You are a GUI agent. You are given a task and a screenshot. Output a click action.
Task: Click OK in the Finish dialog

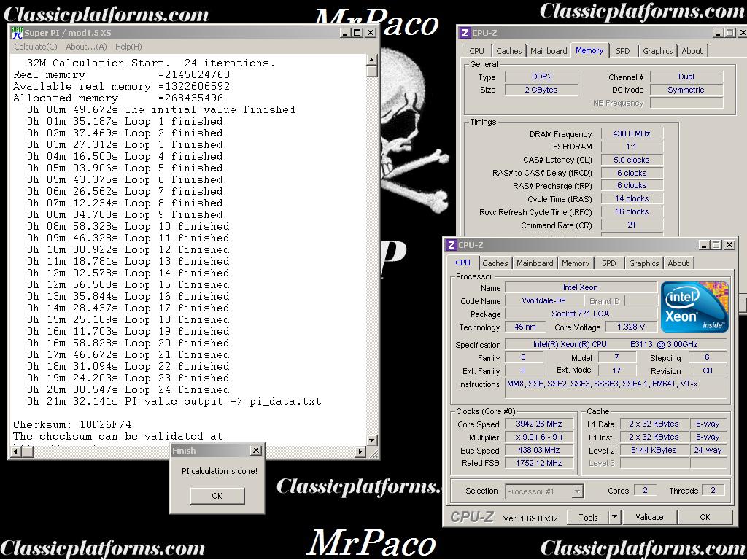pyautogui.click(x=217, y=496)
